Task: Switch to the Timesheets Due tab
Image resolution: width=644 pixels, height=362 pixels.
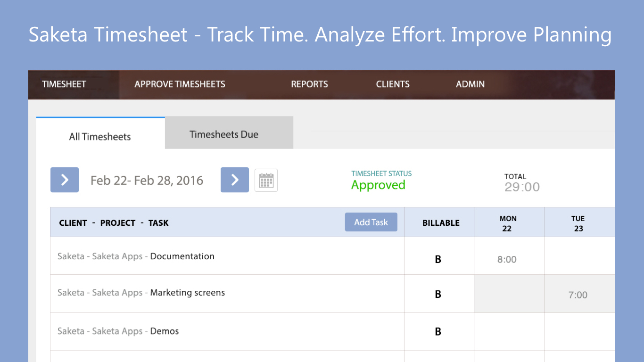Action: coord(224,134)
